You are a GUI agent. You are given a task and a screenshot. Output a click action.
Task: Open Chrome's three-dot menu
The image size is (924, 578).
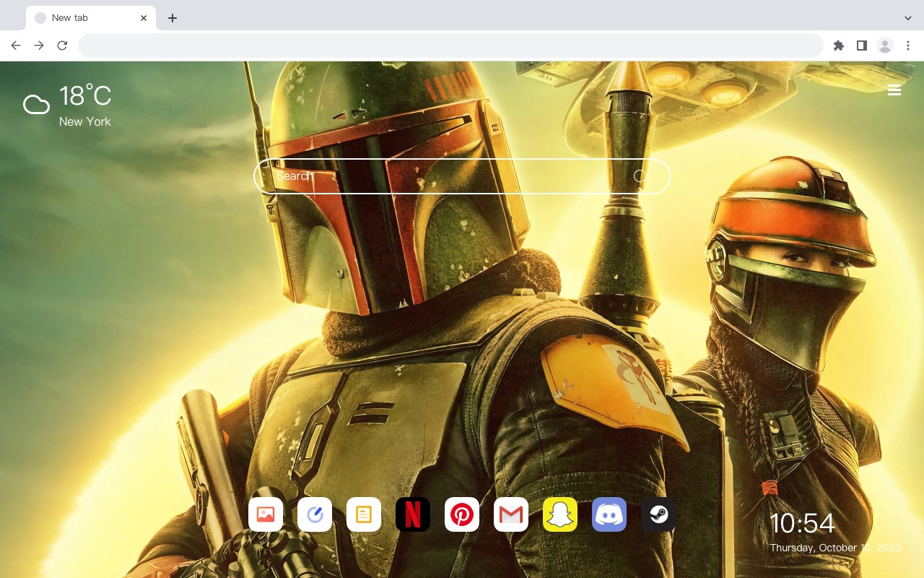coord(908,46)
